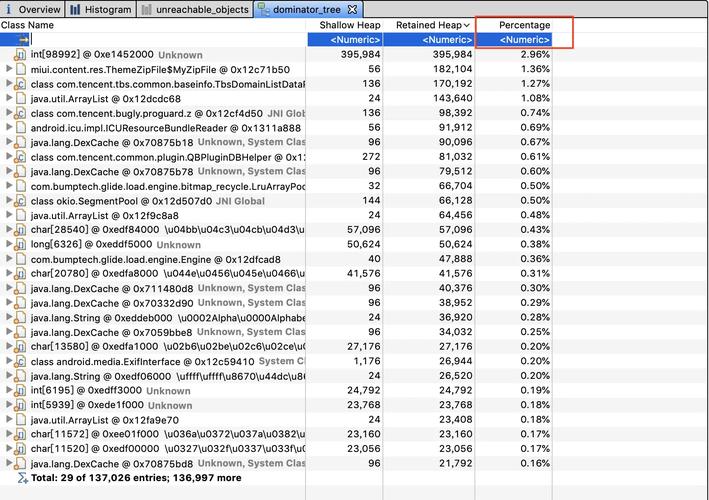
Task: Click the Retained Heap Numeric filter cell
Action: coord(429,40)
